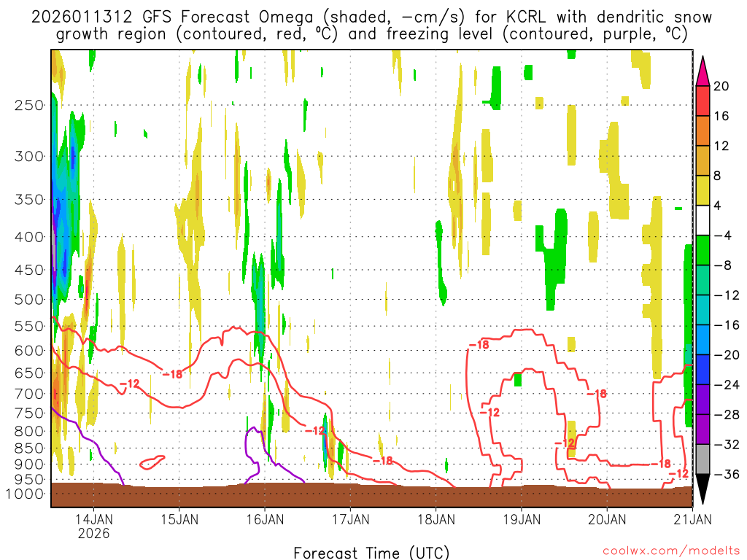Click the colorbar value label 20

coord(721,86)
